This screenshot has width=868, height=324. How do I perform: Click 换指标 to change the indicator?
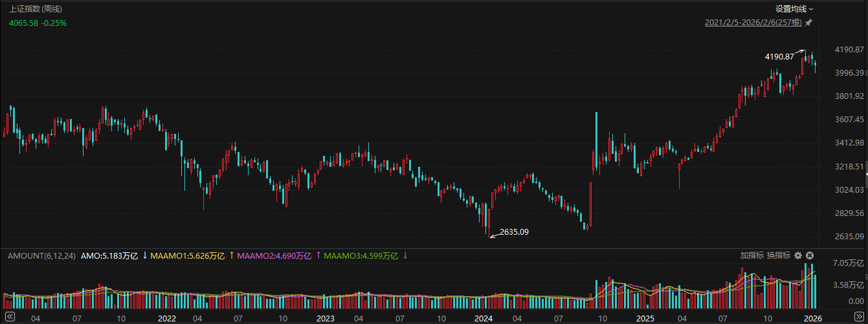pos(779,255)
